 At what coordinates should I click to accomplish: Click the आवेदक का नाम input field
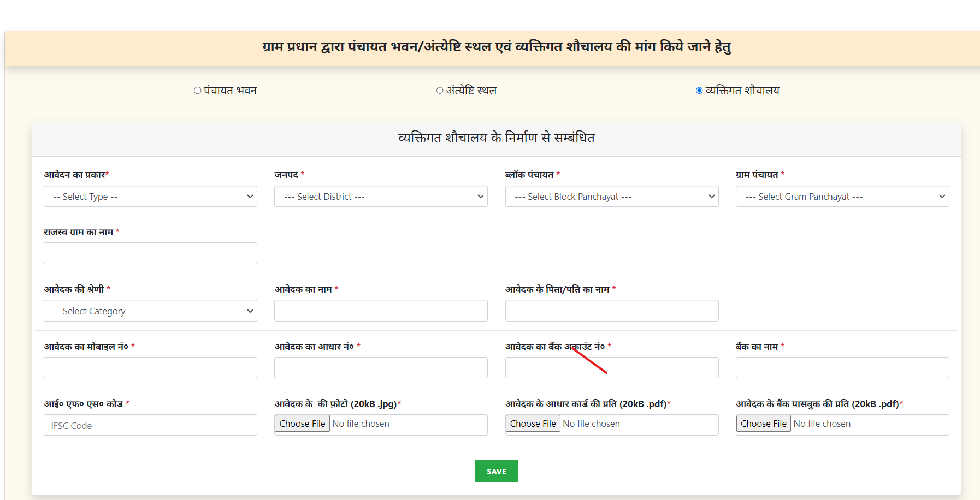381,311
